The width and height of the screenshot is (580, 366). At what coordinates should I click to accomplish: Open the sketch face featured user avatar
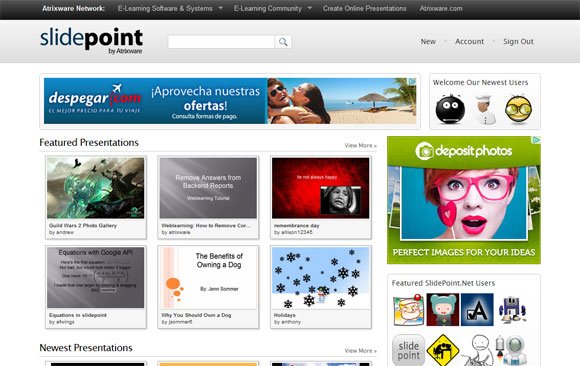click(x=477, y=350)
